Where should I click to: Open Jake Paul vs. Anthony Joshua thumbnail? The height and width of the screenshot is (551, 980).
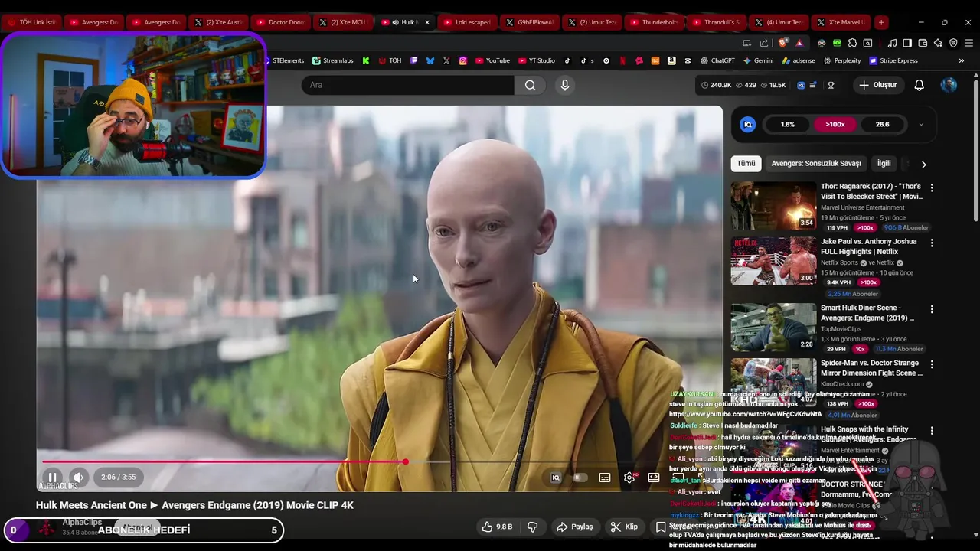773,261
